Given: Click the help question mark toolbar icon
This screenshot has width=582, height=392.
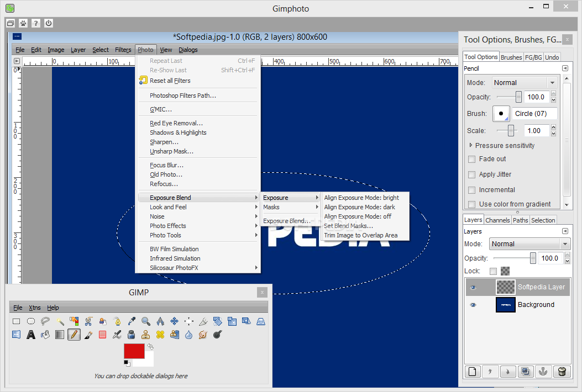Looking at the screenshot, I should point(35,23).
